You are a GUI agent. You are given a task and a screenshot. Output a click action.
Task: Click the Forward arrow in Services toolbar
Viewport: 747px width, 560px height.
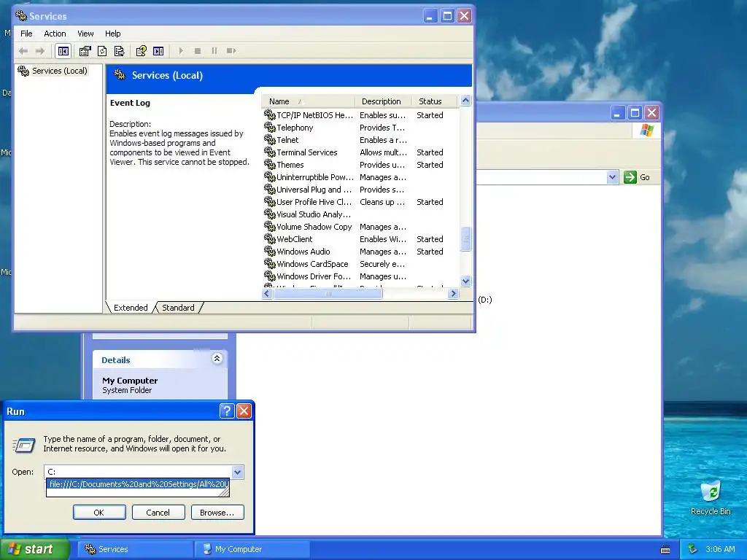coord(40,51)
